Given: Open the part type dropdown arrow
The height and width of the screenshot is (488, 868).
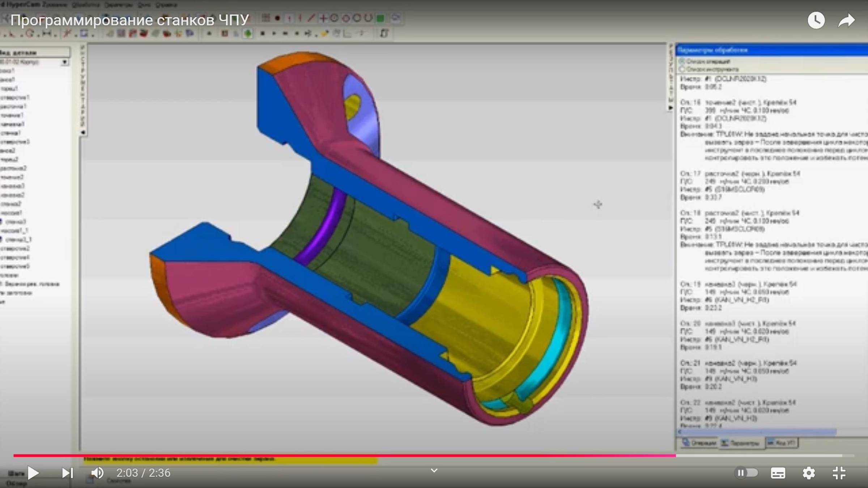Looking at the screenshot, I should tap(64, 62).
